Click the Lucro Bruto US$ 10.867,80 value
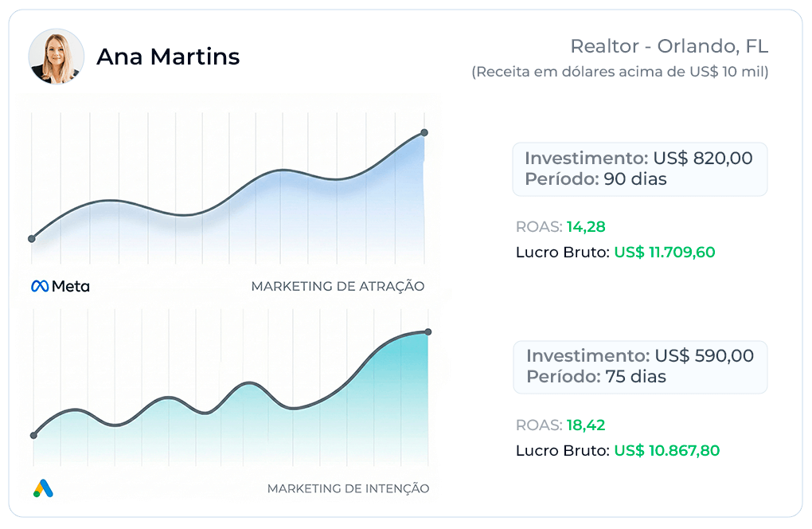 [666, 450]
